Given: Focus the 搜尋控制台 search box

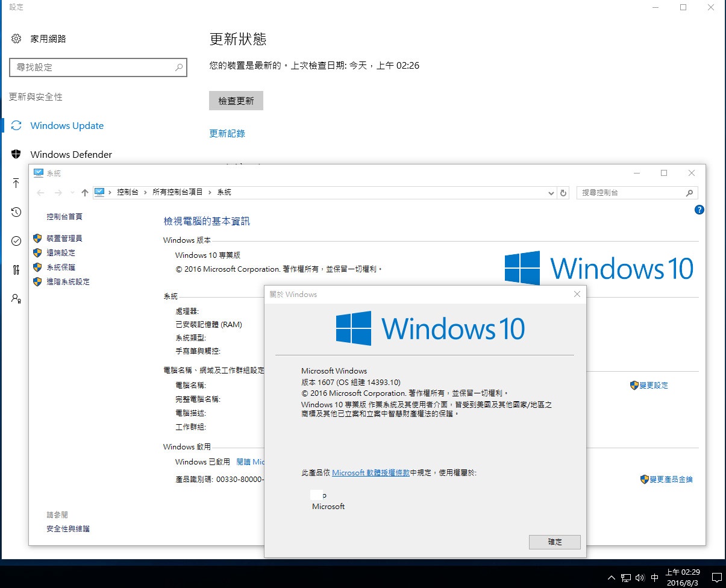Looking at the screenshot, I should (x=637, y=193).
